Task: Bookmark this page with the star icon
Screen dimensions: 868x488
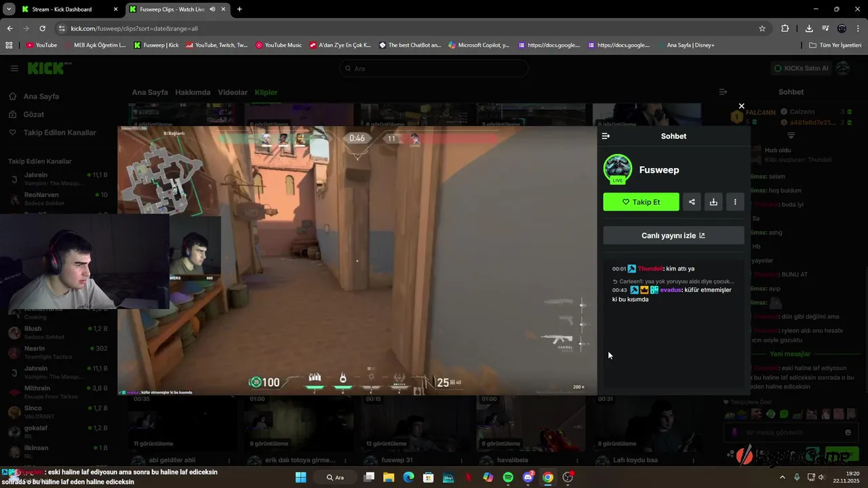Action: click(x=762, y=28)
